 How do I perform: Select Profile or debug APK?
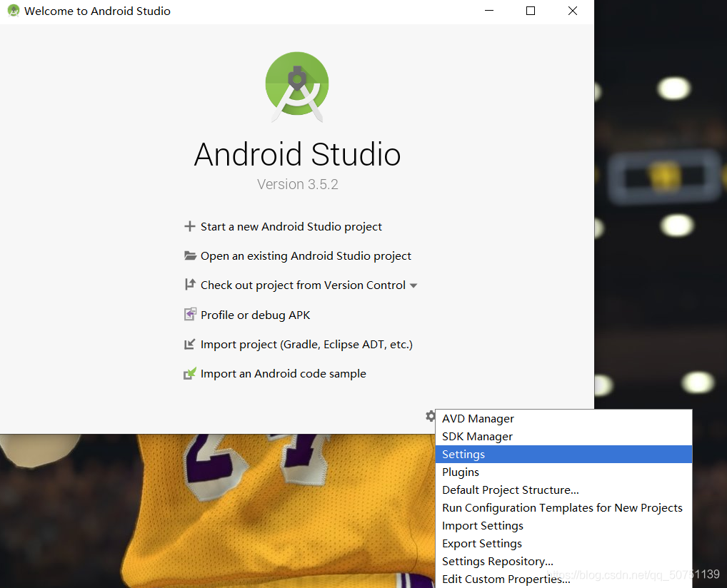coord(255,315)
